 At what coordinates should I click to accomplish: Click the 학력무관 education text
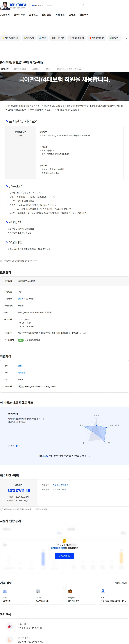click(21, 373)
